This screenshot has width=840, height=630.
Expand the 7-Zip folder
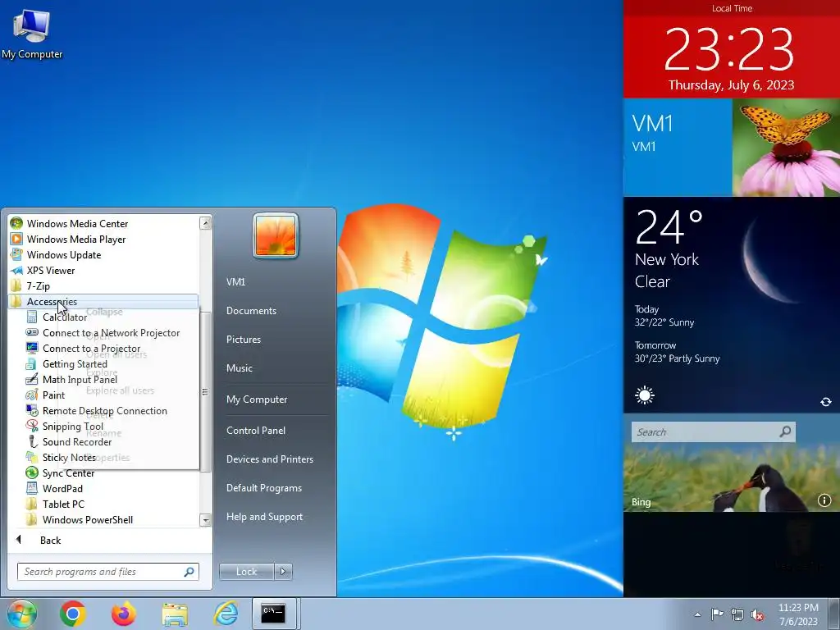tap(103, 285)
